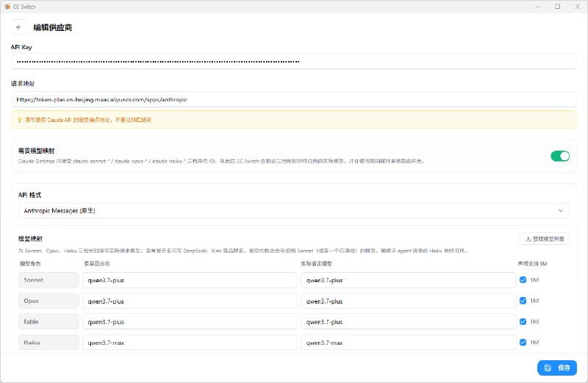Click the 需要模型映射 section title
The image size is (588, 383).
pyautogui.click(x=36, y=151)
